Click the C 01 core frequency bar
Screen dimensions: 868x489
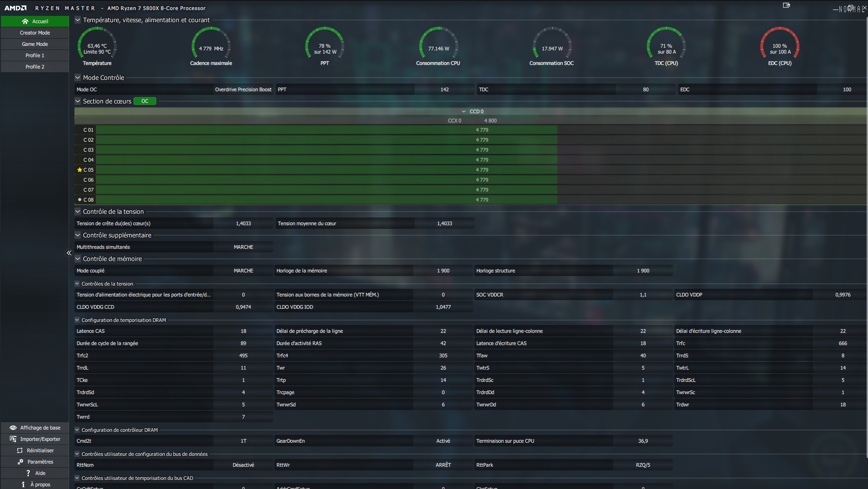(x=326, y=130)
